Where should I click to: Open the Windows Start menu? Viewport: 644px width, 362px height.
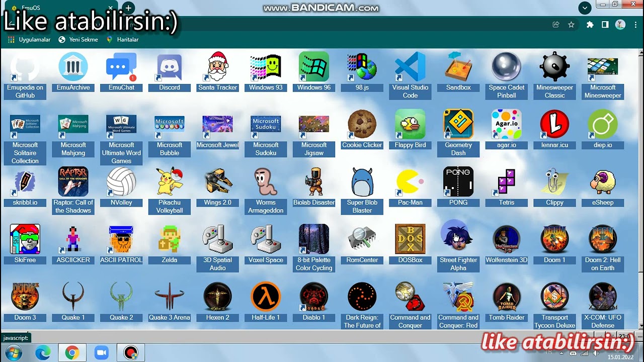[14, 353]
